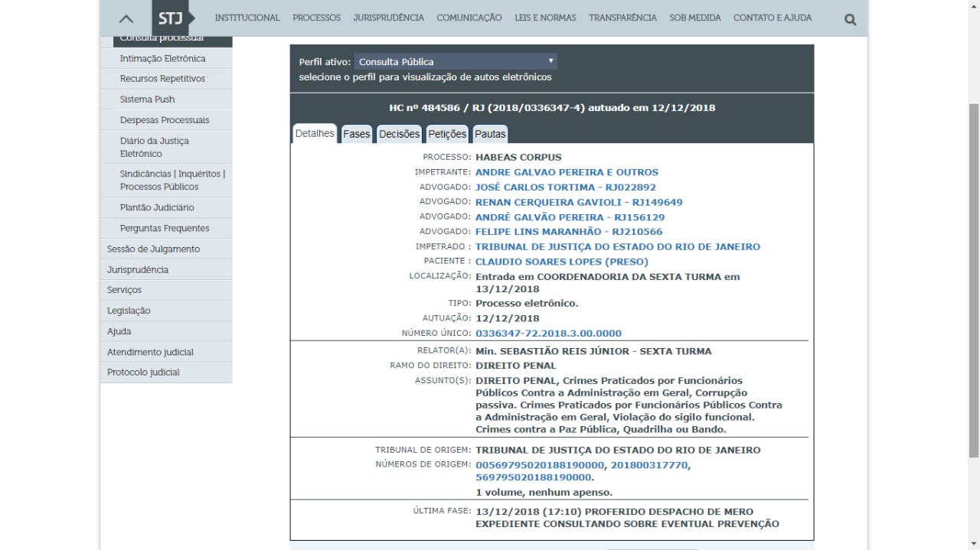Open the Pautas tab
This screenshot has height=550, width=980.
tap(490, 134)
